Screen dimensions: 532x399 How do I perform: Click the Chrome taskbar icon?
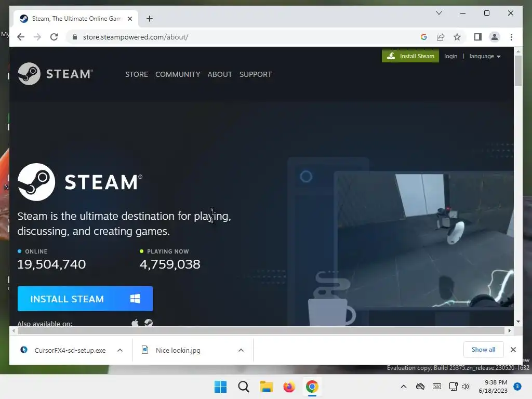click(x=312, y=387)
